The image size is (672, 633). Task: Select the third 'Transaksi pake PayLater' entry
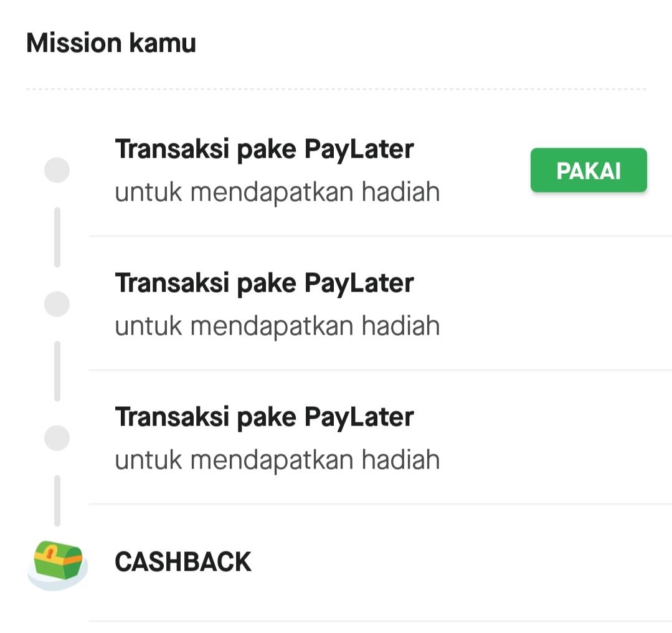pos(264,416)
